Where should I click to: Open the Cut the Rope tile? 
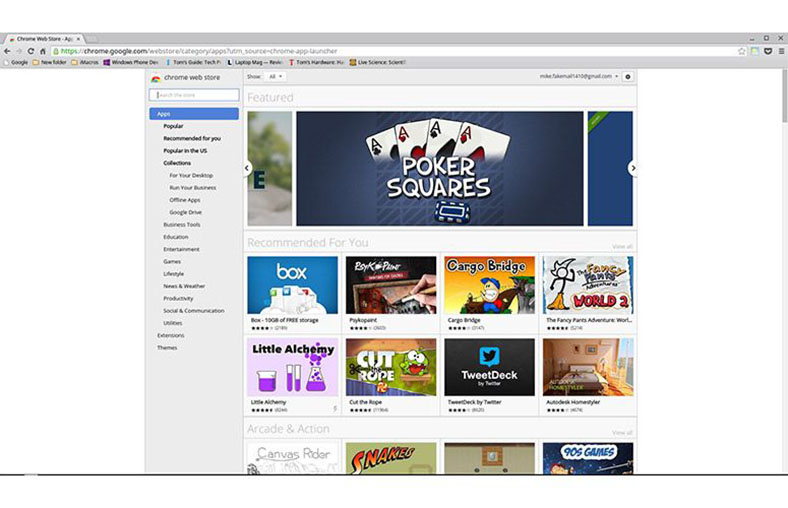tap(391, 376)
